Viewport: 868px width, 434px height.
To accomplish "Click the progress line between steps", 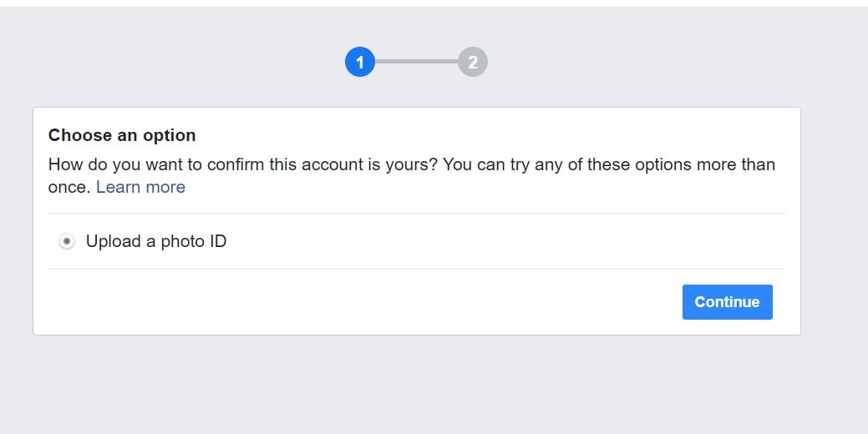I will [416, 62].
